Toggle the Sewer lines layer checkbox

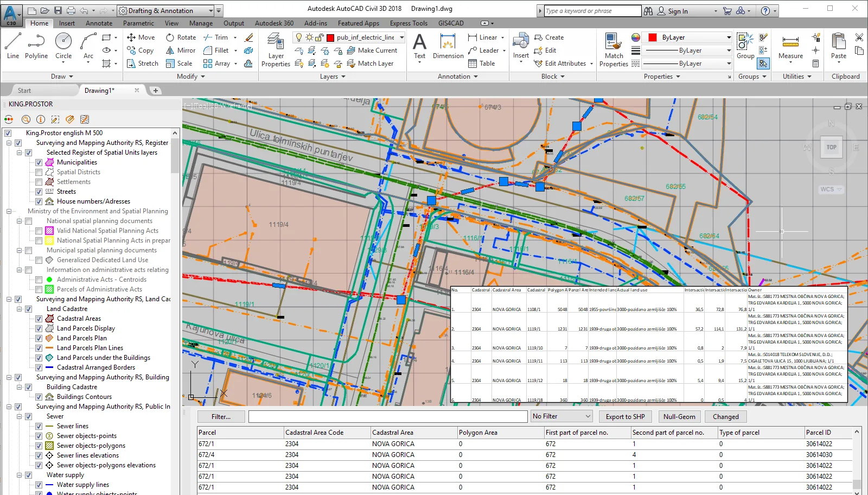(x=39, y=426)
